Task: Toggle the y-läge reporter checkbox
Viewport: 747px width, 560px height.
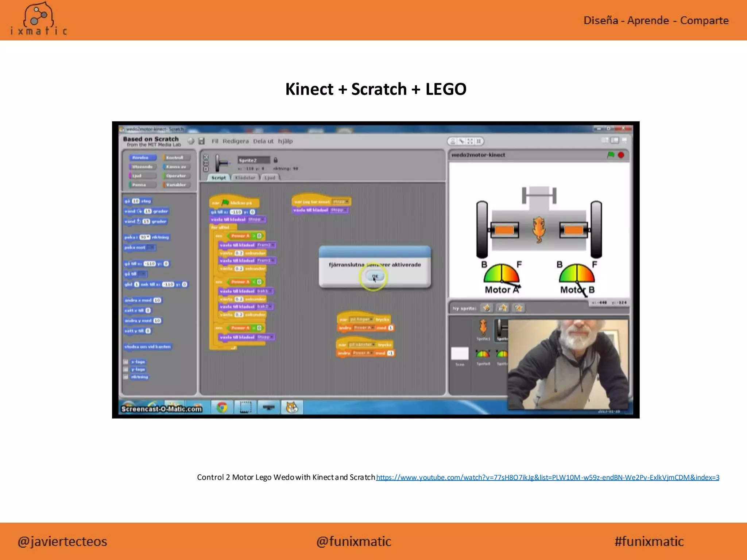Action: click(x=126, y=369)
